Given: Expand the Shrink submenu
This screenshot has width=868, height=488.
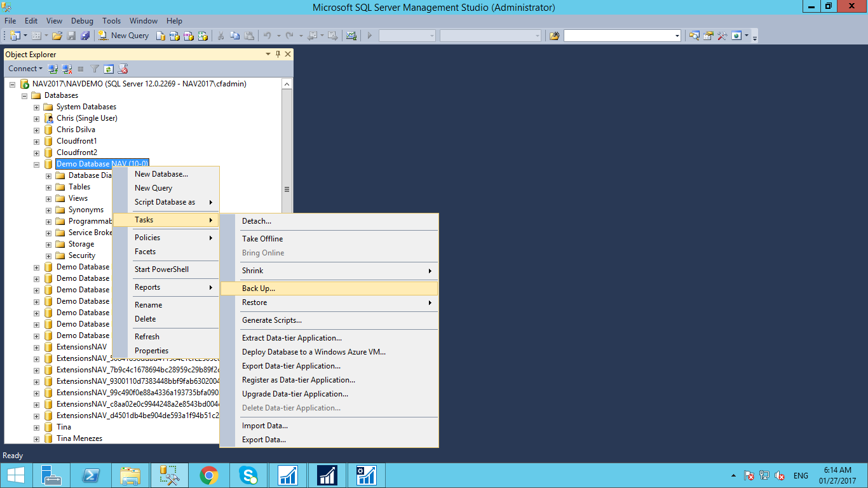Looking at the screenshot, I should pos(329,271).
